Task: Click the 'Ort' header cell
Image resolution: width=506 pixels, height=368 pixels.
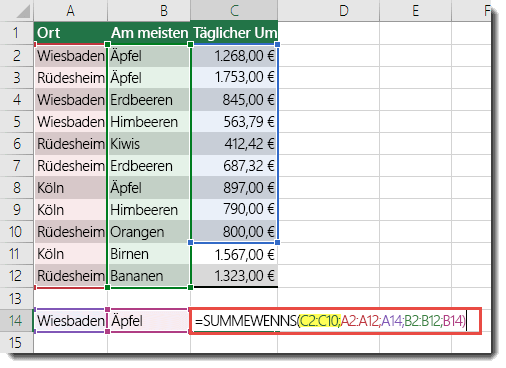Action: point(70,33)
